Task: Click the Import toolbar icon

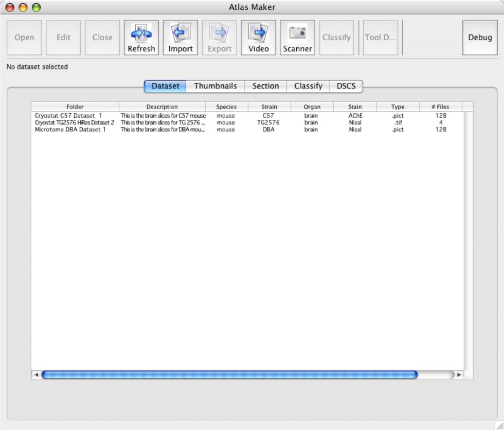Action: [x=181, y=38]
